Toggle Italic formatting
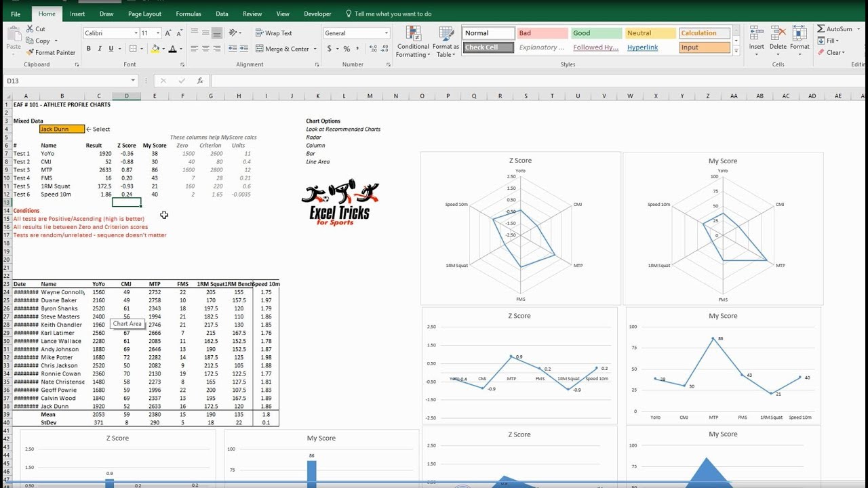 (99, 49)
